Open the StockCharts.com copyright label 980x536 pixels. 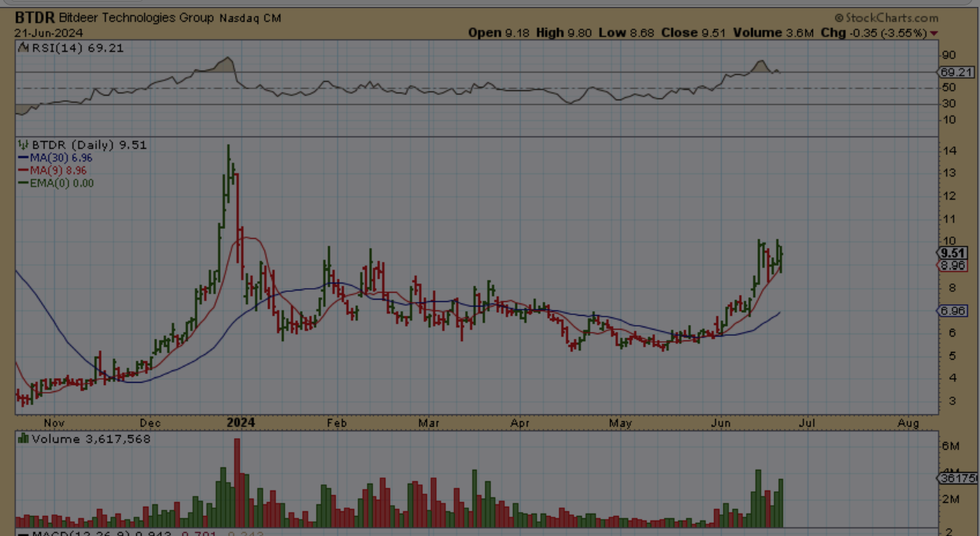click(887, 17)
